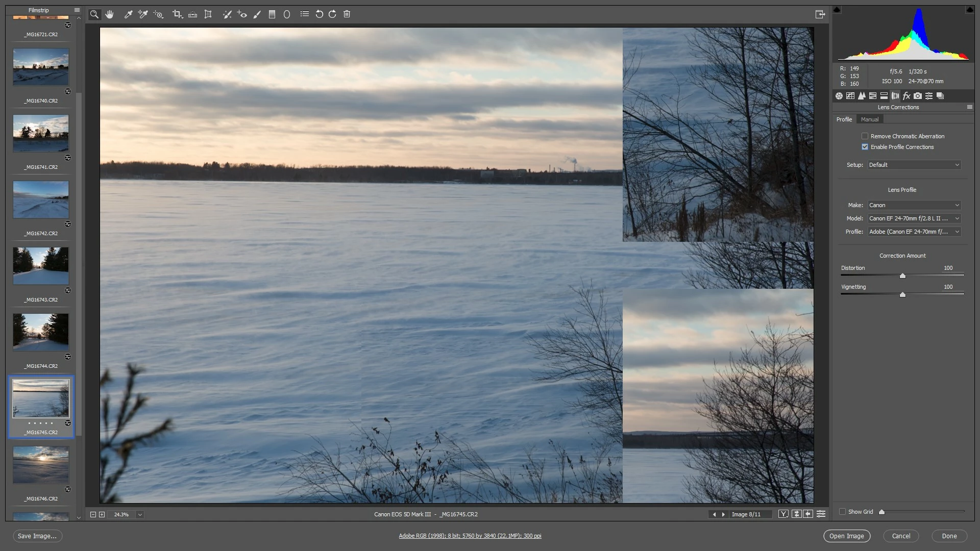980x551 pixels.
Task: Toggle the Show Grid checkbox
Action: pos(843,512)
